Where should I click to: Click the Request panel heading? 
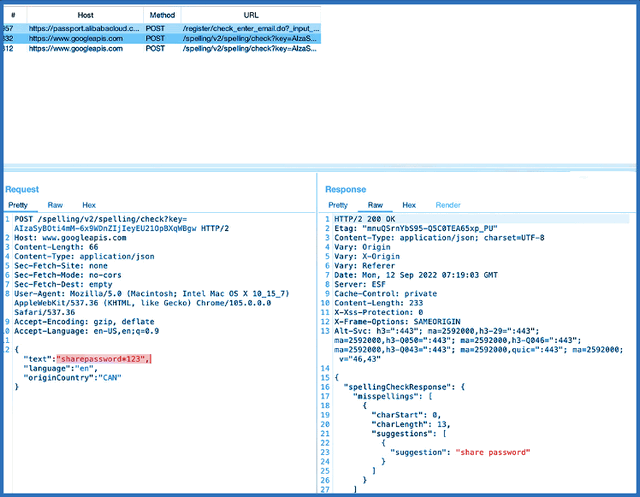click(22, 189)
